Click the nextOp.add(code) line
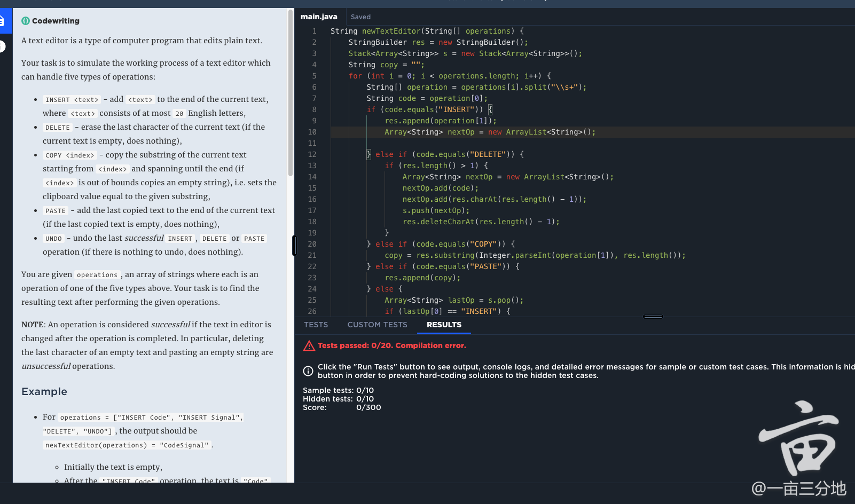 441,188
